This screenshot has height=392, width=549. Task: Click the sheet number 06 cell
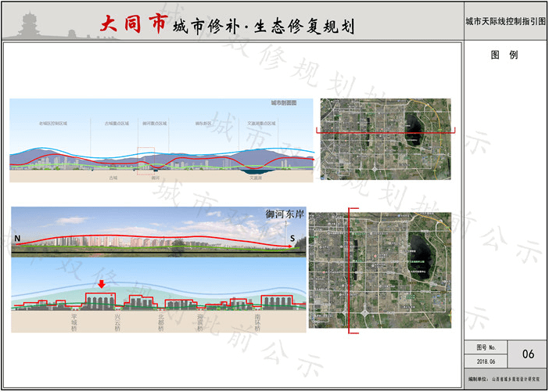pyautogui.click(x=528, y=354)
